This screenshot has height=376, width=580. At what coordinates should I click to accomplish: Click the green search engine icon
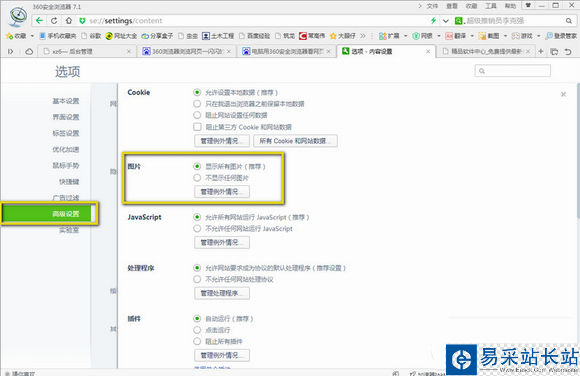459,21
